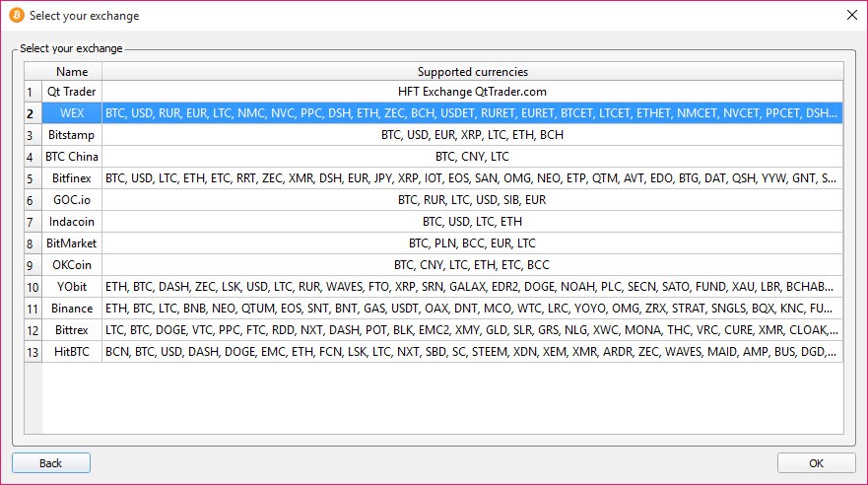Select the BTC China exchange name
The height and width of the screenshot is (485, 868).
click(72, 156)
